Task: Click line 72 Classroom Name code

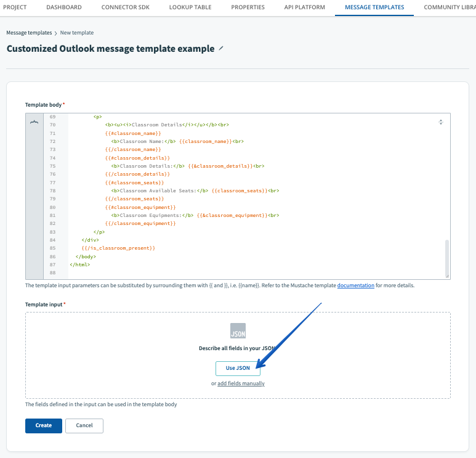Action: tap(177, 141)
